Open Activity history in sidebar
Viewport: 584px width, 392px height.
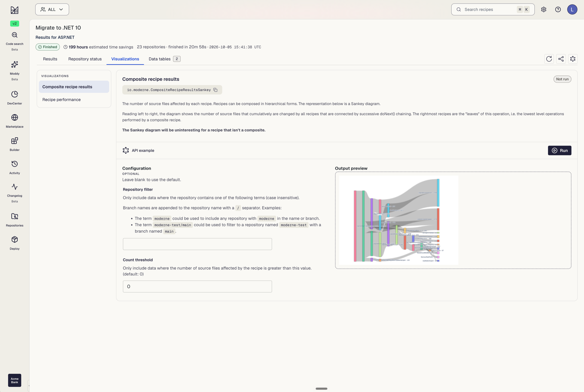click(15, 167)
